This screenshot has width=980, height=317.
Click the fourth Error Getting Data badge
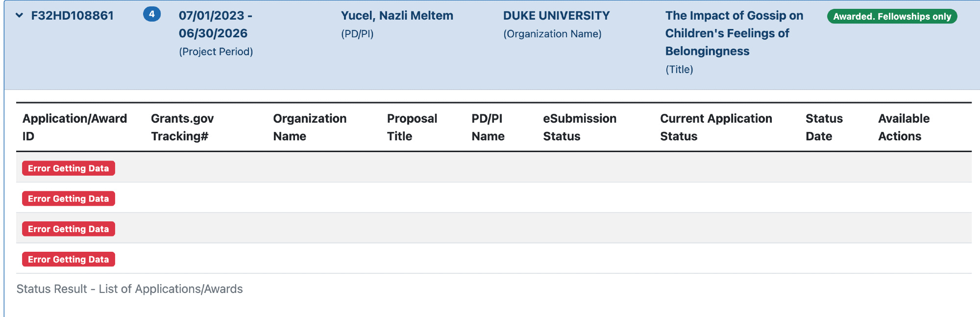pos(69,260)
